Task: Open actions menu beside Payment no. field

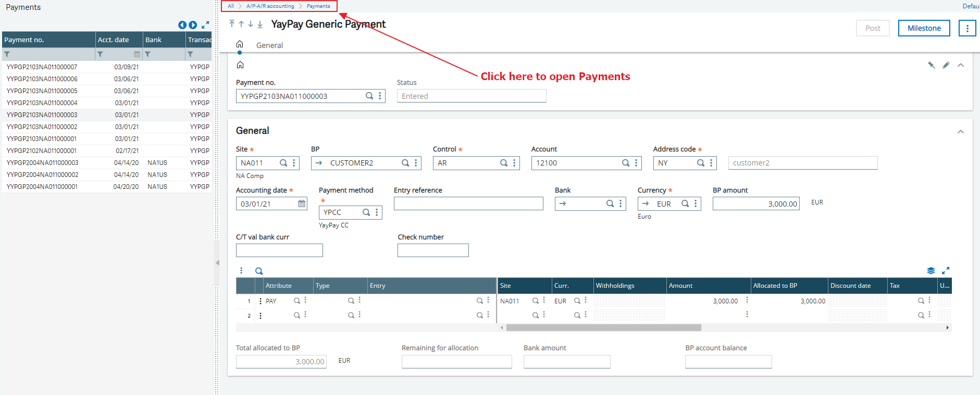Action: pos(380,96)
